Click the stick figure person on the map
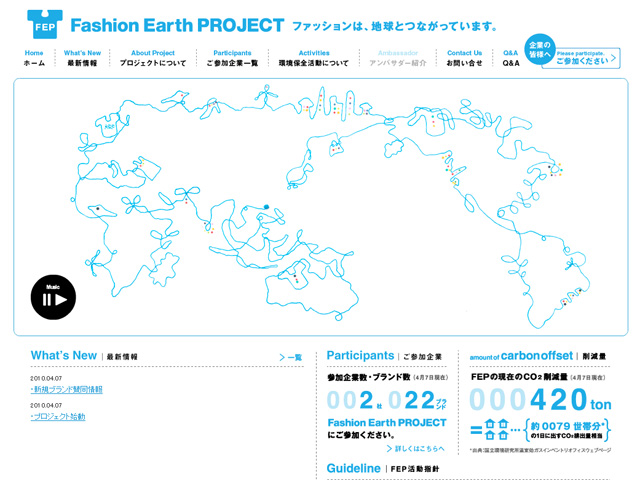 266,96
